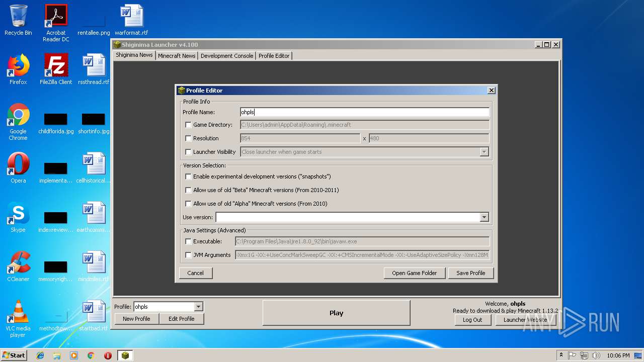Launch the FileZilla Client shortcut
644x362 pixels.
click(56, 69)
